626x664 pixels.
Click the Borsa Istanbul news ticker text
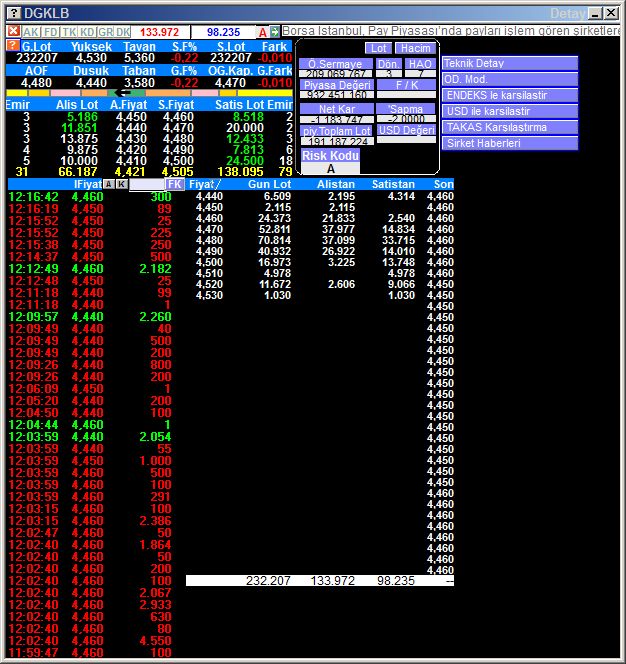[450, 31]
